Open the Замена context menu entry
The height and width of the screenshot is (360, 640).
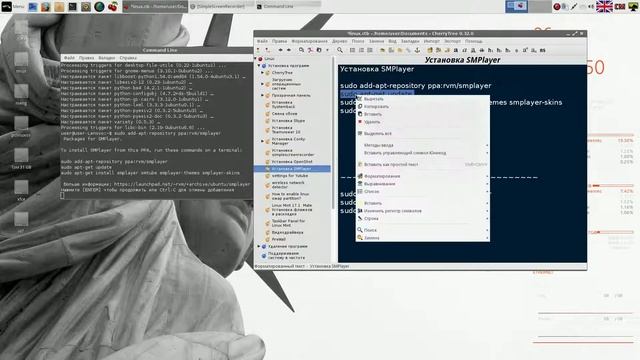[422, 238]
